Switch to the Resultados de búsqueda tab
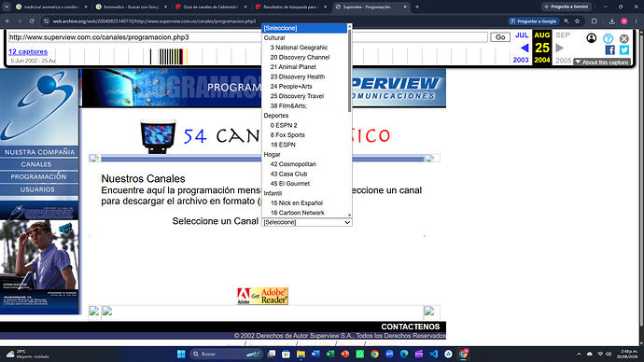The height and width of the screenshot is (362, 644). 291,7
